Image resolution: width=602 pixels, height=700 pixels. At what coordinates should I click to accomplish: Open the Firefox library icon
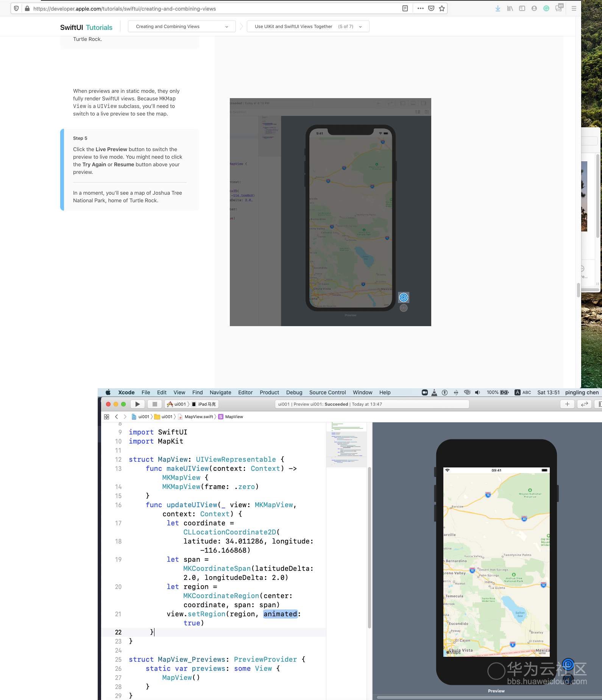(x=510, y=8)
